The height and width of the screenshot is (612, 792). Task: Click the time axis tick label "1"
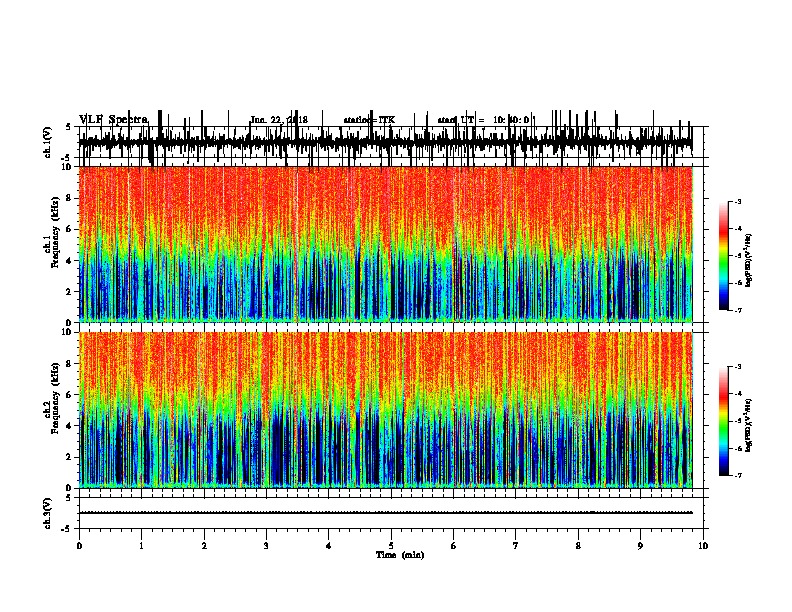pos(141,546)
